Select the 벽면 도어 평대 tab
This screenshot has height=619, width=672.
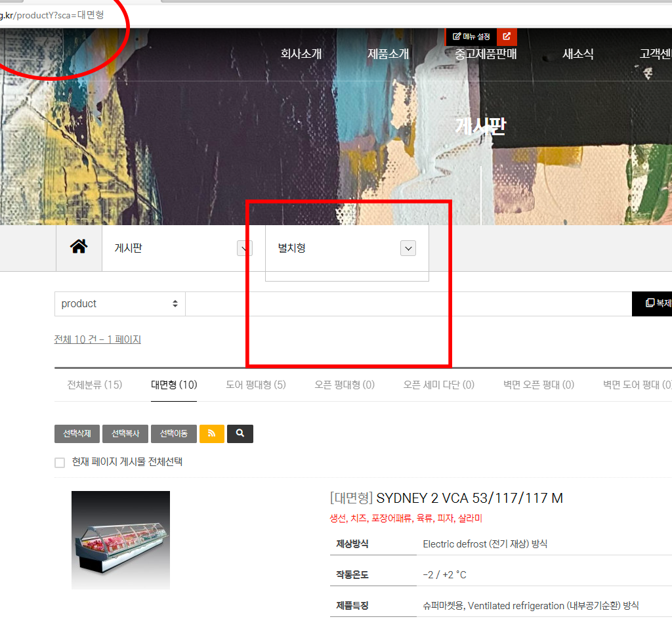pyautogui.click(x=637, y=385)
